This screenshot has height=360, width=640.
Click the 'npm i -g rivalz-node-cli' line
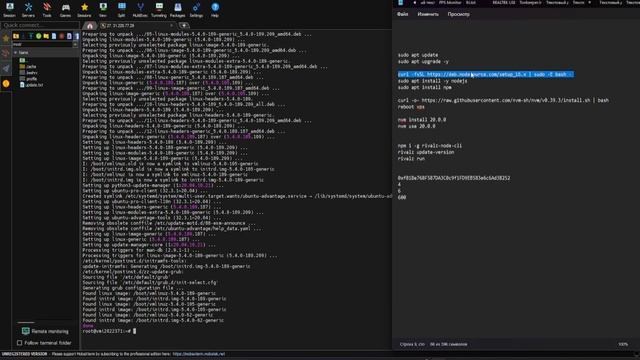click(430, 146)
